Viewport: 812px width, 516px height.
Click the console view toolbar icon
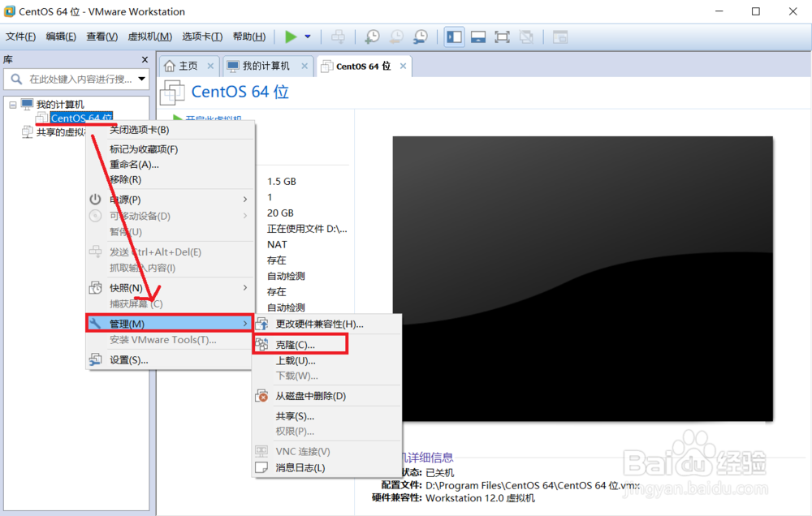pyautogui.click(x=559, y=37)
